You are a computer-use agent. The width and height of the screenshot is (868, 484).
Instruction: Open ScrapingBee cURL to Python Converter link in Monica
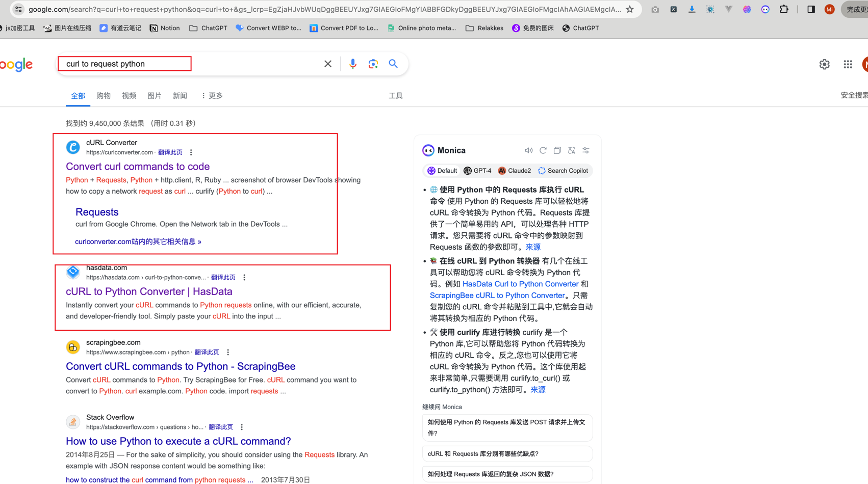click(x=497, y=295)
